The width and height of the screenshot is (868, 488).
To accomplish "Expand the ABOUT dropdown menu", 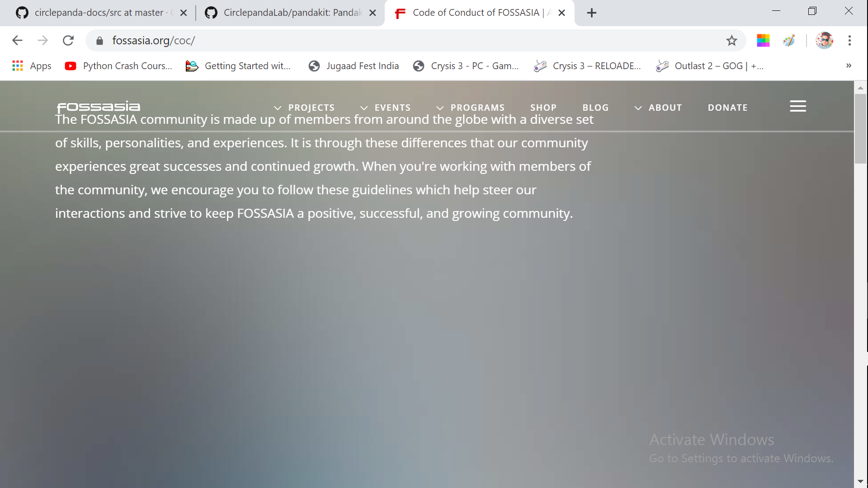I will pyautogui.click(x=658, y=108).
